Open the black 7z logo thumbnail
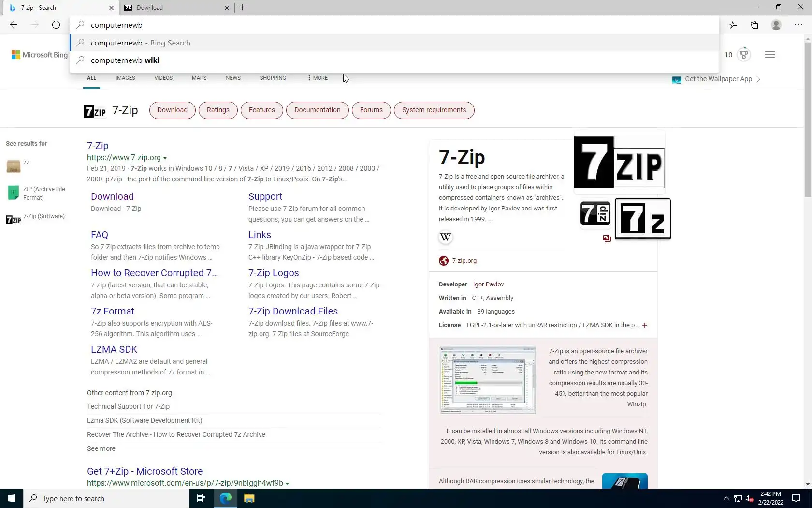Screen dimensions: 812x508 643,219
